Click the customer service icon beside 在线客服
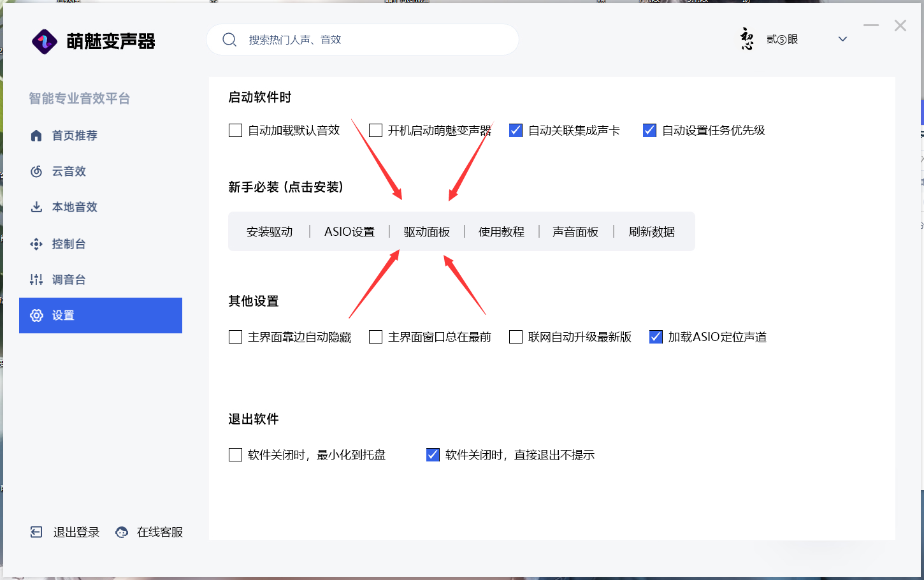 pos(122,532)
